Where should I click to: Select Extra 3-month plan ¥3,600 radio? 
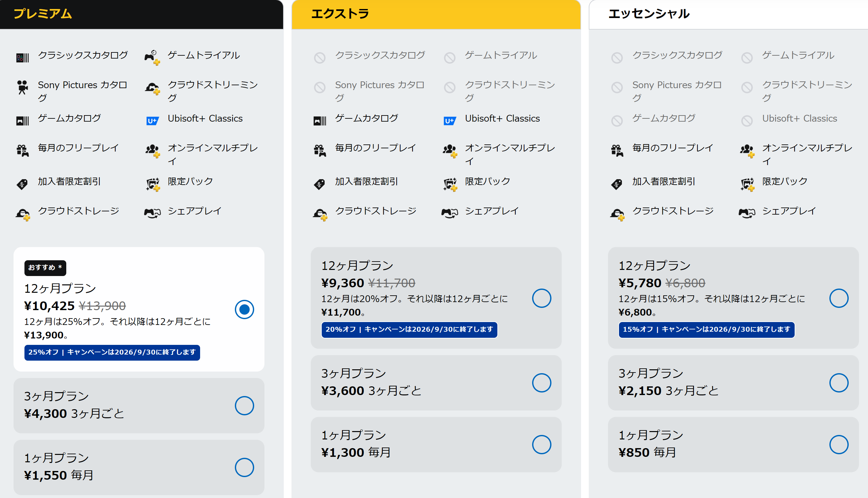[541, 383]
